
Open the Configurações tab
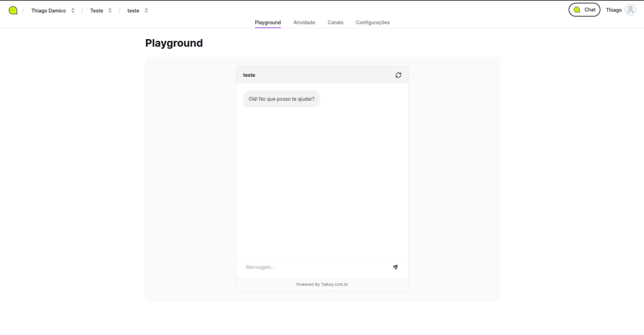[x=372, y=23]
